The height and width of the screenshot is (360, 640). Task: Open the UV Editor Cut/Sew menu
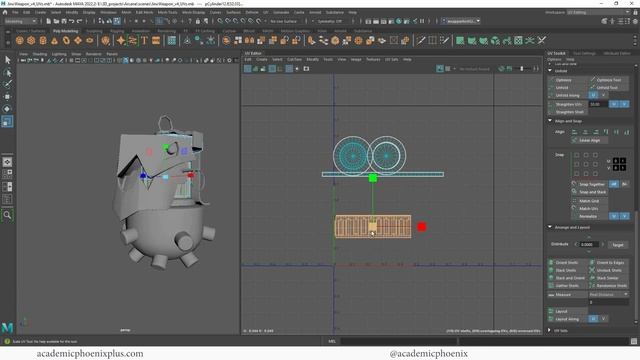coord(294,60)
